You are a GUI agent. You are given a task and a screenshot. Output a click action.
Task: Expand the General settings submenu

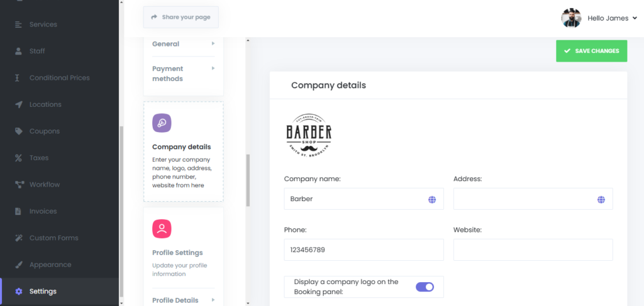point(183,44)
